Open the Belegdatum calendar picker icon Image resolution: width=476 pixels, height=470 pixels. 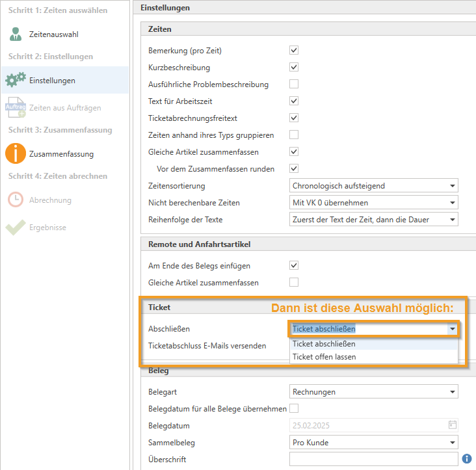click(452, 425)
